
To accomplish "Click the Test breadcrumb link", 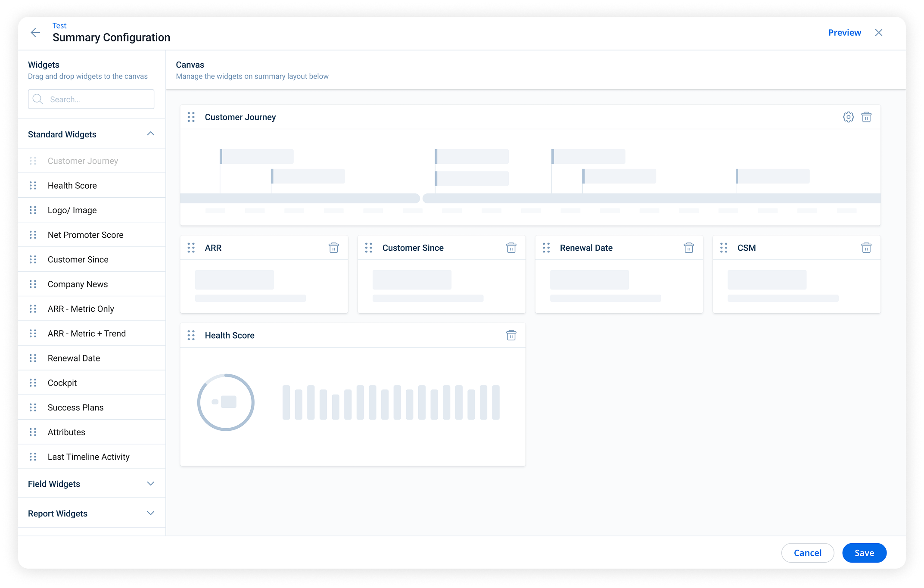I will 59,25.
